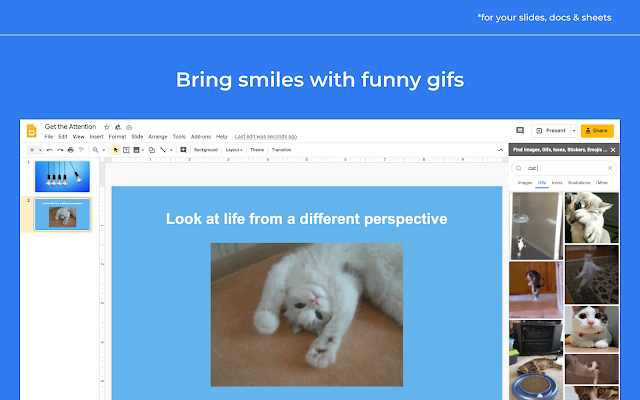Open the Layout dropdown
This screenshot has height=400, width=640.
point(234,150)
